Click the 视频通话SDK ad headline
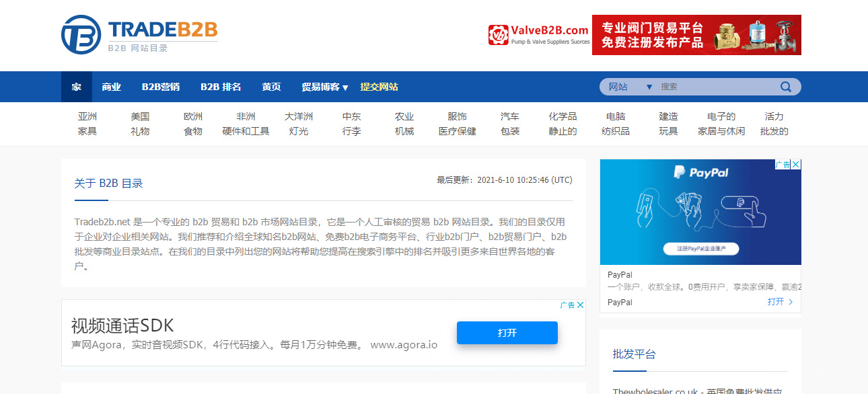868x394 pixels. [x=122, y=326]
